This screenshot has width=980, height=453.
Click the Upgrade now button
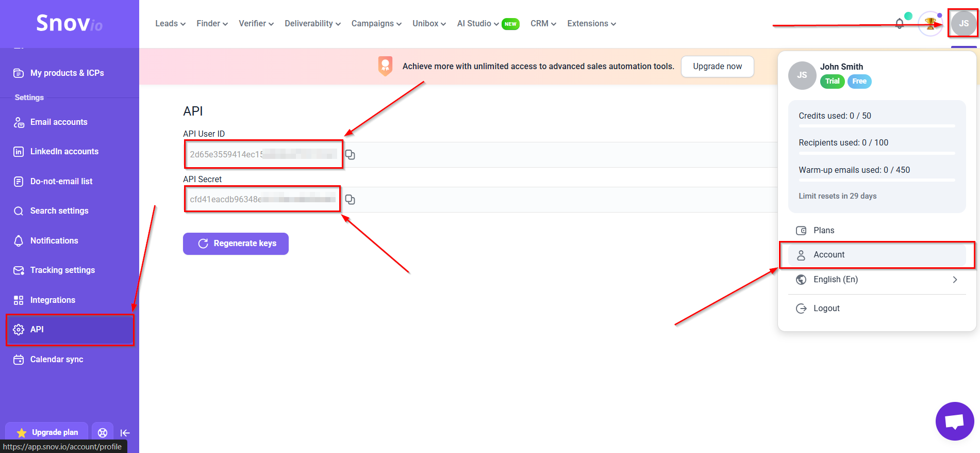[717, 67]
